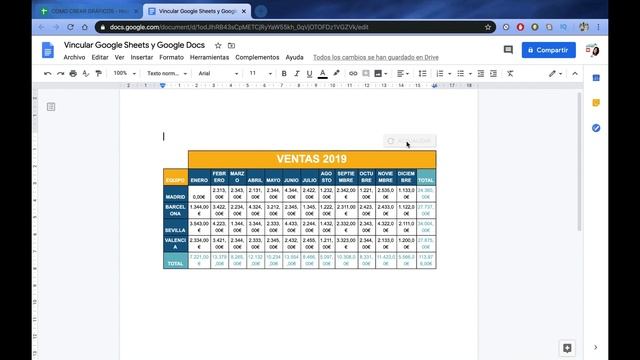This screenshot has height=360, width=640.
Task: Open the line spacing options
Action: 422,73
